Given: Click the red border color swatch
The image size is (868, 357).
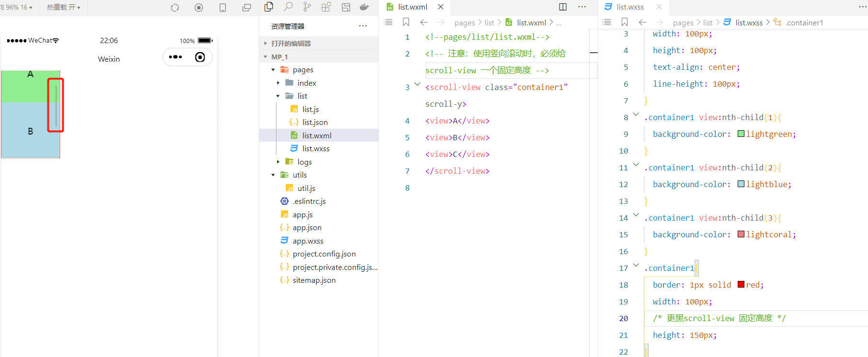Looking at the screenshot, I should 741,285.
